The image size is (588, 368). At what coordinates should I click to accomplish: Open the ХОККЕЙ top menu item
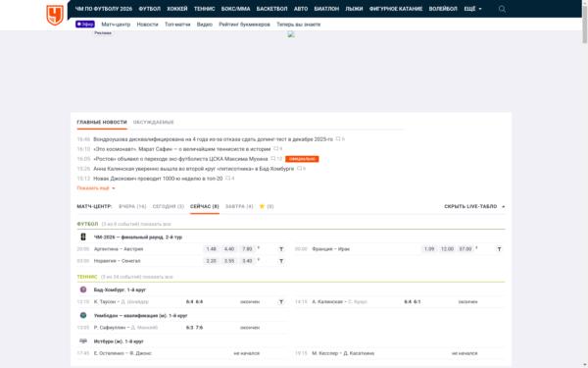click(x=177, y=9)
